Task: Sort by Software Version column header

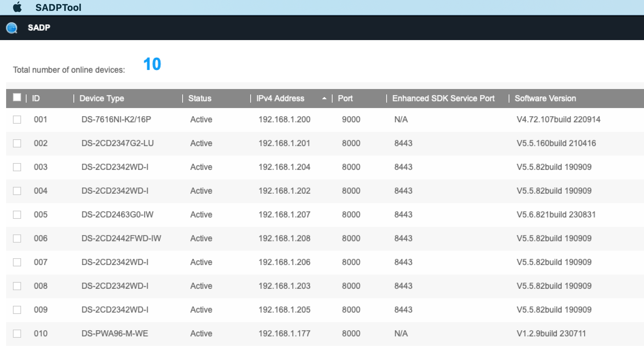Action: [545, 99]
